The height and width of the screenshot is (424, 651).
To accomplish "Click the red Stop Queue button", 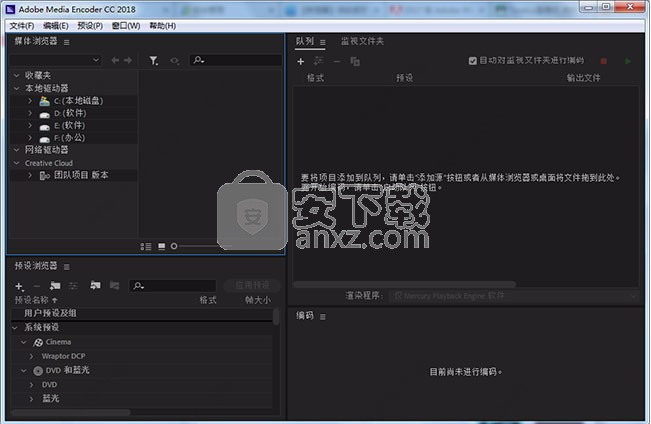I will pyautogui.click(x=604, y=61).
